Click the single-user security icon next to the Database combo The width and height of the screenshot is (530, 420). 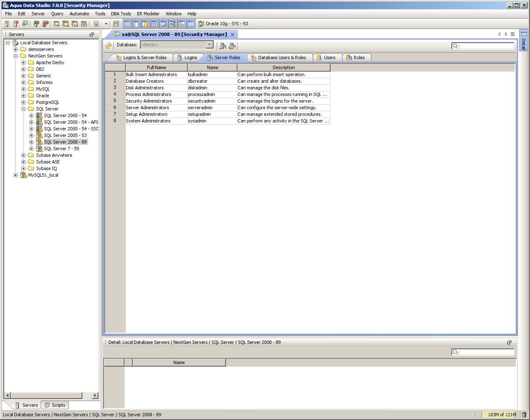[x=223, y=46]
